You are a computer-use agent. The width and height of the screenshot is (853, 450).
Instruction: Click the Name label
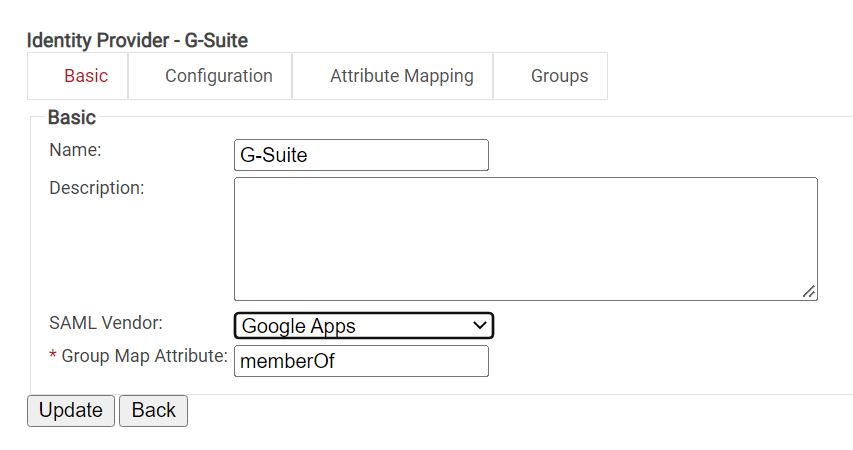pyautogui.click(x=75, y=150)
